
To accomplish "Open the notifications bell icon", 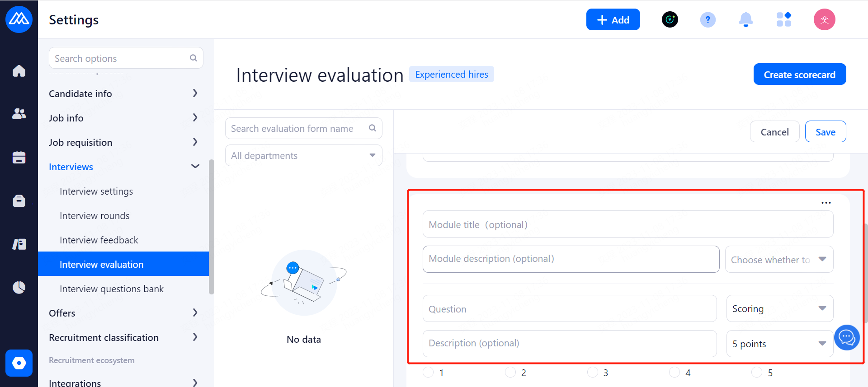I will pyautogui.click(x=745, y=20).
